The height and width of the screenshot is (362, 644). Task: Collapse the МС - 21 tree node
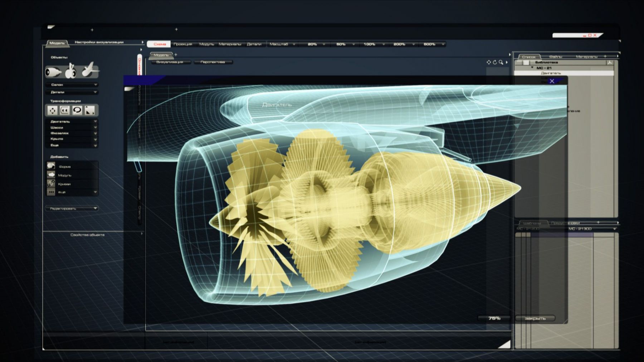[x=532, y=68]
